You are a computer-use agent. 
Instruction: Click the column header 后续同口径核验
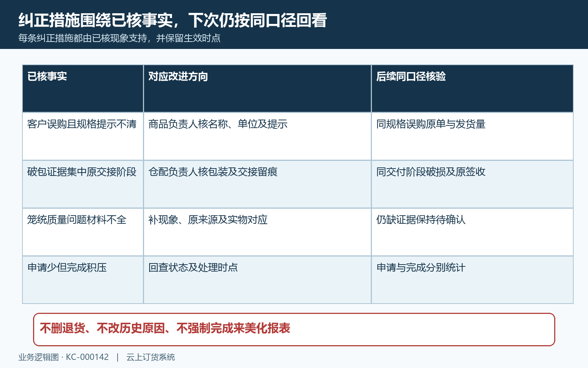click(x=472, y=89)
